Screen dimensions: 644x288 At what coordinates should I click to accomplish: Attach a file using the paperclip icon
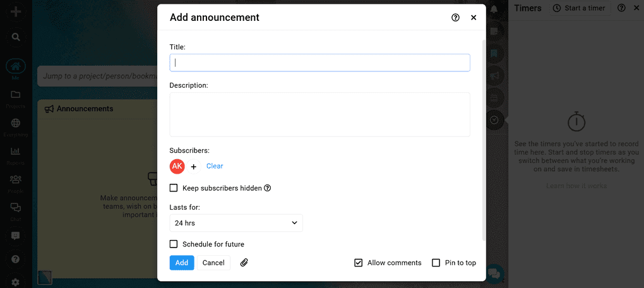tap(244, 263)
